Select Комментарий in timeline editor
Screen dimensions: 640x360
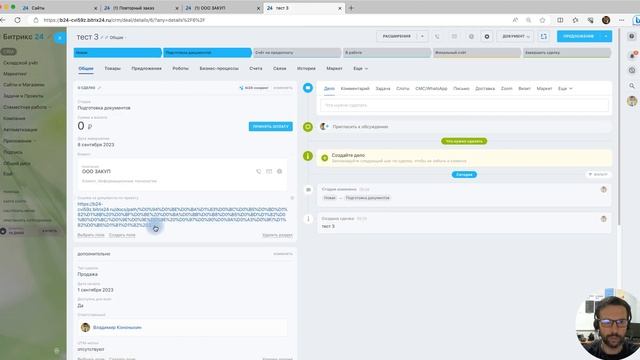tap(355, 89)
